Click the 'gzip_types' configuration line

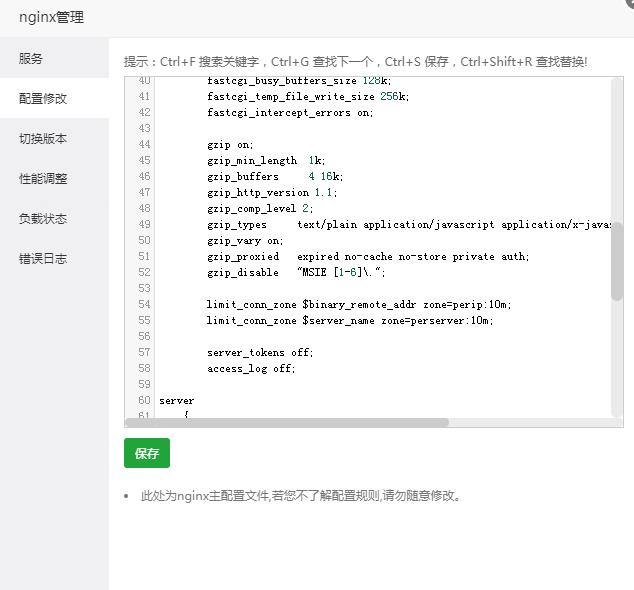pyautogui.click(x=409, y=224)
